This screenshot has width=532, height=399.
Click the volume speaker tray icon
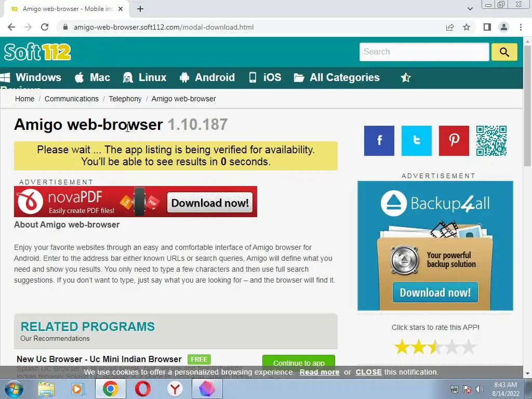coord(480,389)
